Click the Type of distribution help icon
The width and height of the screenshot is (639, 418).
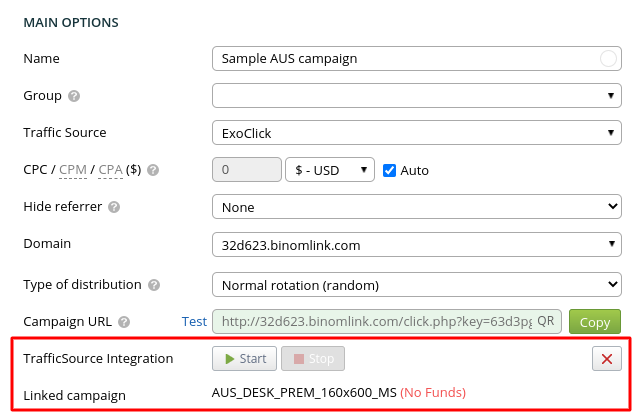(x=154, y=285)
